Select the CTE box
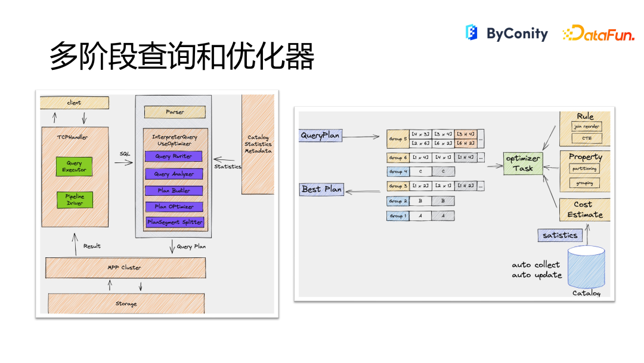The height and width of the screenshot is (363, 644). point(587,139)
